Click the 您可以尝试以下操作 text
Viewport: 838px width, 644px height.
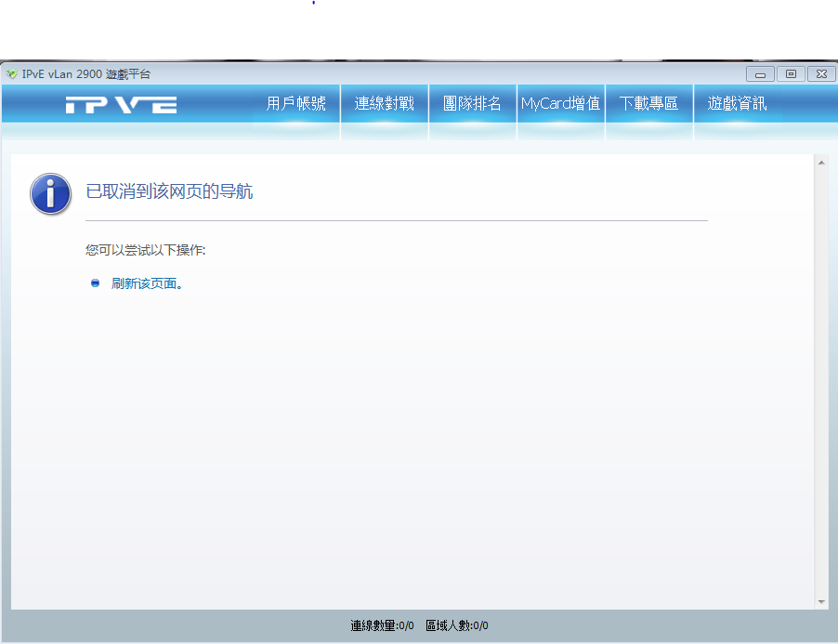(x=145, y=250)
